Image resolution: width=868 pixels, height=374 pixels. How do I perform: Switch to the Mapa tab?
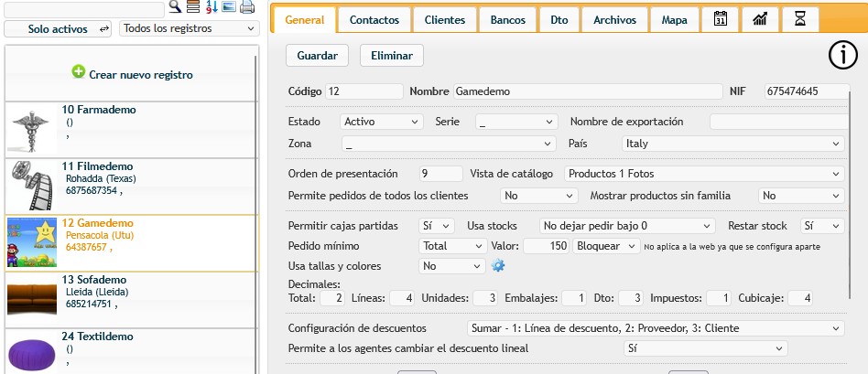674,20
